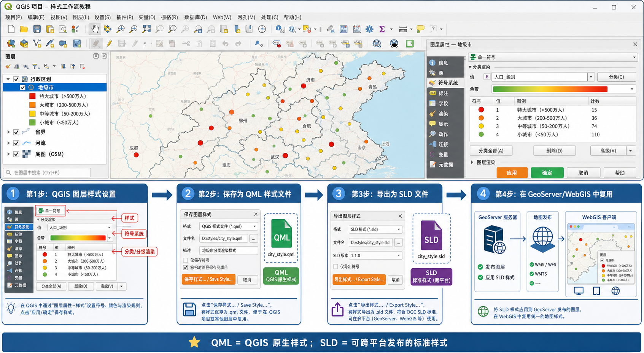
Task: Toggle editing with the yellow pencil icon
Action: [x=109, y=44]
